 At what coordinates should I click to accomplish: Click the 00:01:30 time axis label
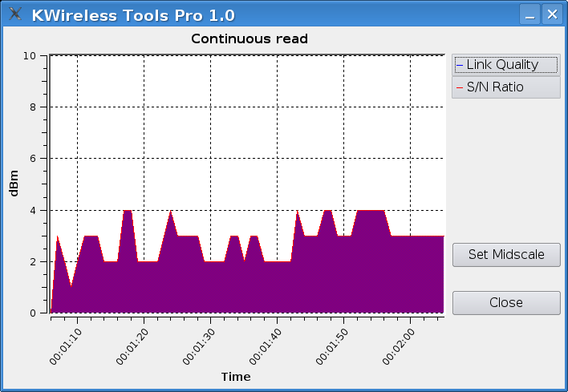199,346
